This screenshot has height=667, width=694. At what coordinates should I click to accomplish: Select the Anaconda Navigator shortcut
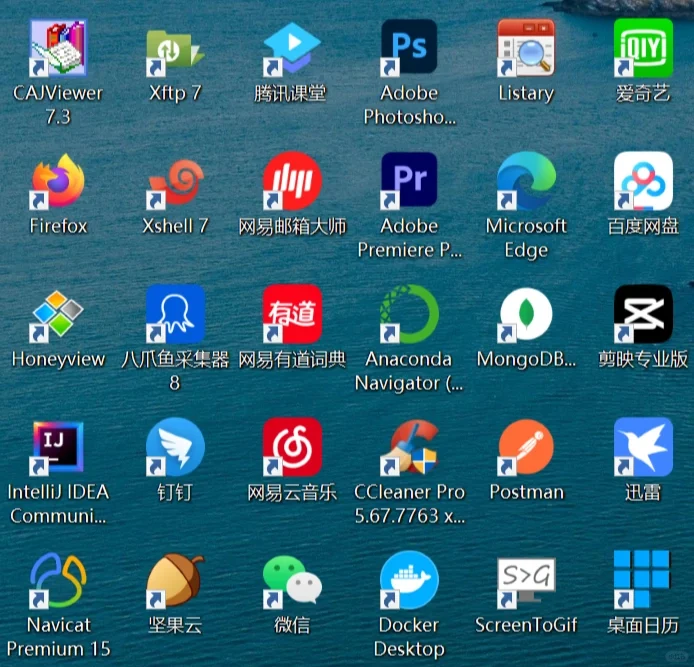point(409,314)
